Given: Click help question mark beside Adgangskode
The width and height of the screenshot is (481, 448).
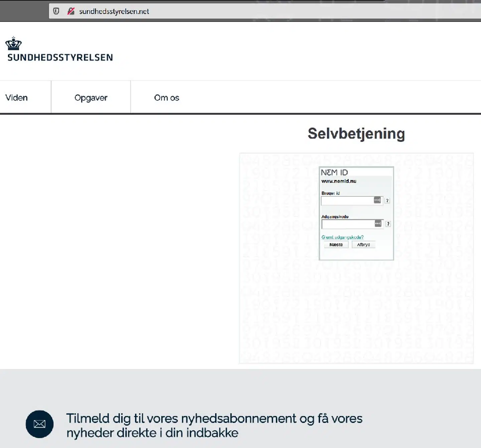Looking at the screenshot, I should [388, 224].
